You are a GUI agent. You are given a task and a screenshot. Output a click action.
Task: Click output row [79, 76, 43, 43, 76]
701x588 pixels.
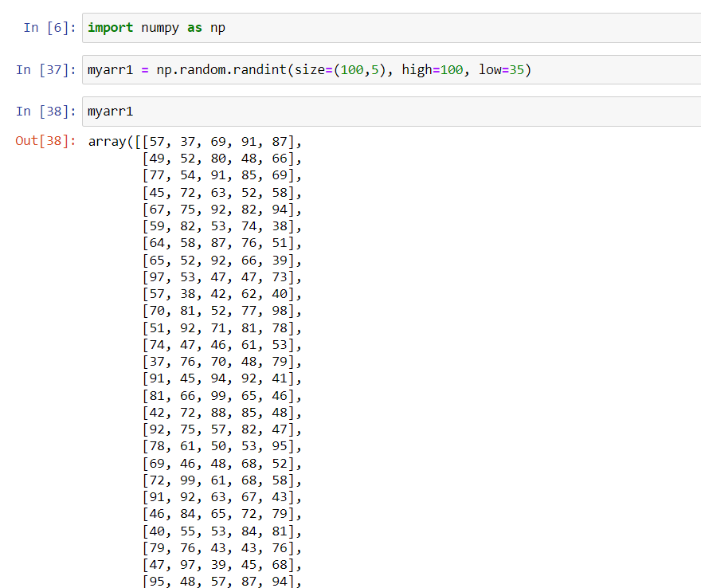pyautogui.click(x=221, y=548)
